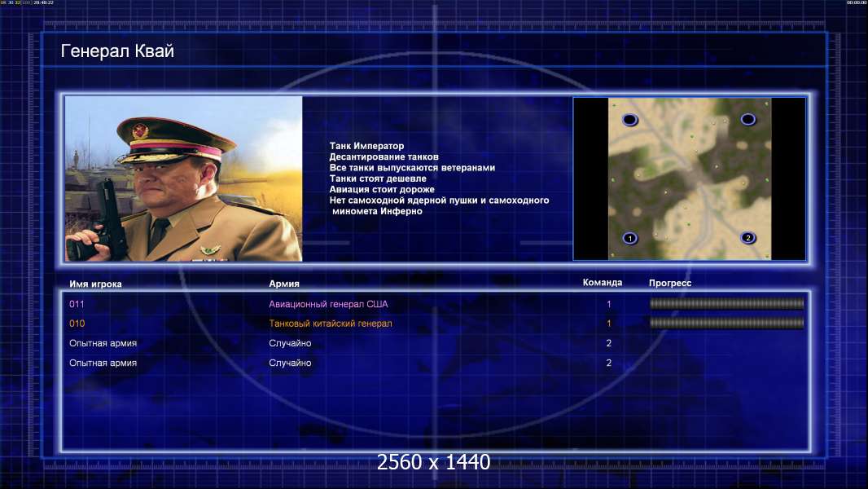The height and width of the screenshot is (489, 868).
Task: Click team number of first Опытная армия
Action: point(609,343)
